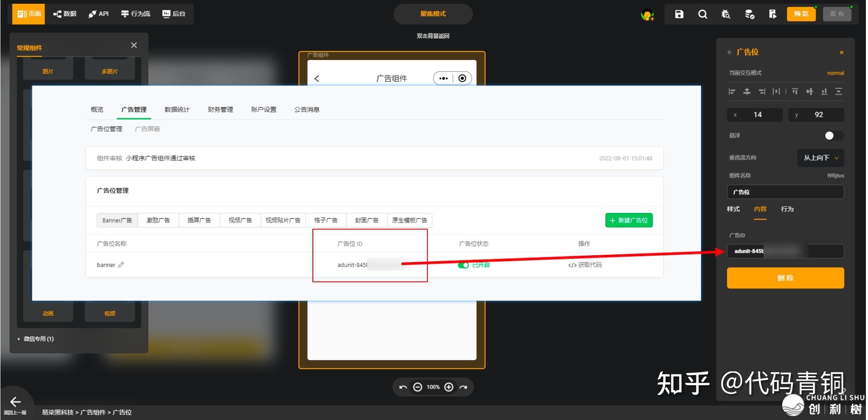Align vertical centers icon

coord(809,91)
